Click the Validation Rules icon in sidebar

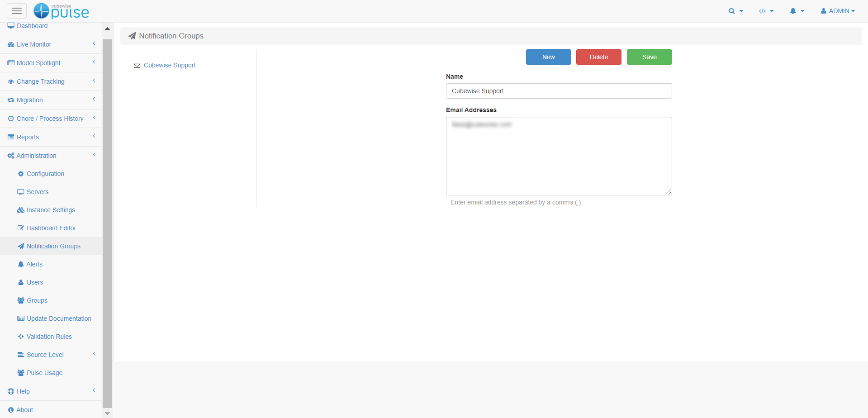(20, 337)
